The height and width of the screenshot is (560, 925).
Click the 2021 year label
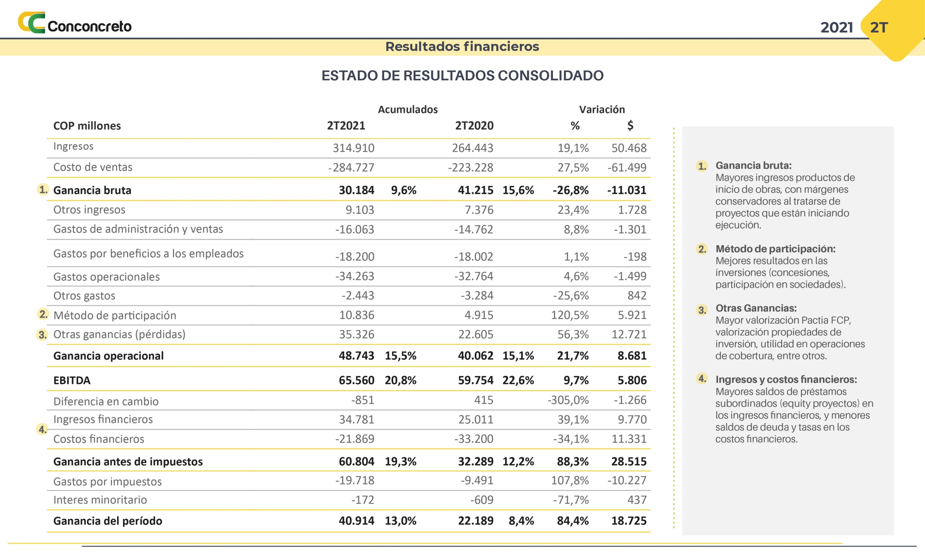[x=836, y=28]
